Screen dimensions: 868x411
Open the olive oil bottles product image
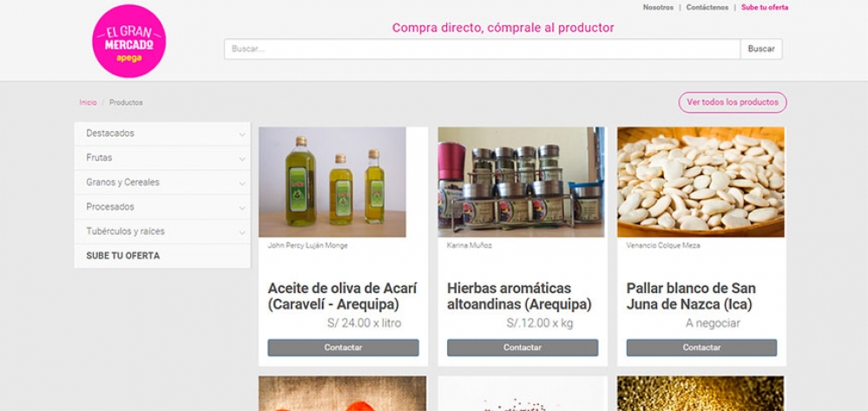tap(332, 182)
